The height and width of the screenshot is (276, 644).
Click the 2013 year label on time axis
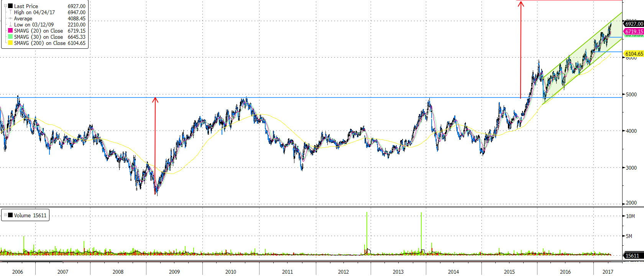[398, 272]
